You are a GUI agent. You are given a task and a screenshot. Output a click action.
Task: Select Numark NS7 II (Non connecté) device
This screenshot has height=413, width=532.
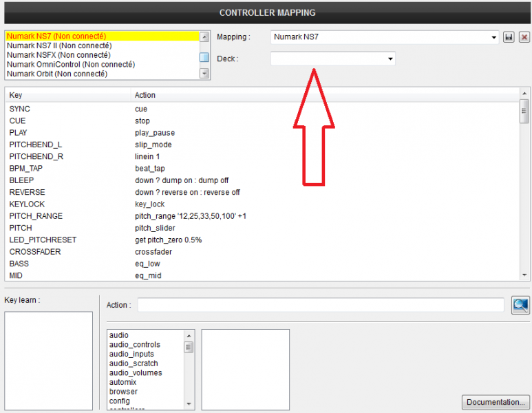point(102,45)
